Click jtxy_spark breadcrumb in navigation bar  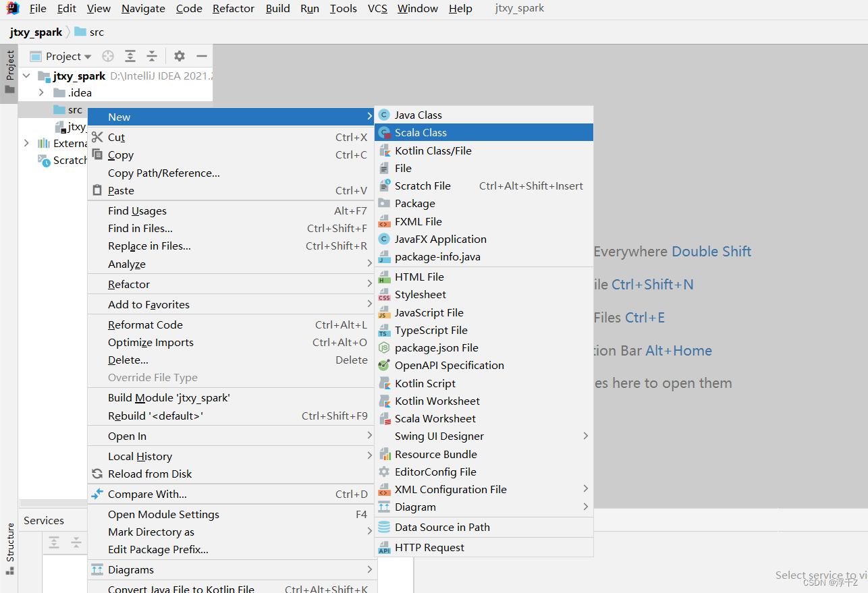pyautogui.click(x=36, y=32)
